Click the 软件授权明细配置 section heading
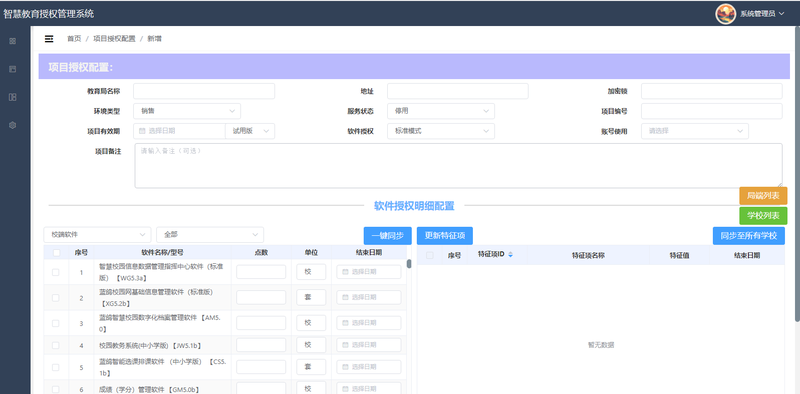This screenshot has height=394, width=800. click(414, 206)
